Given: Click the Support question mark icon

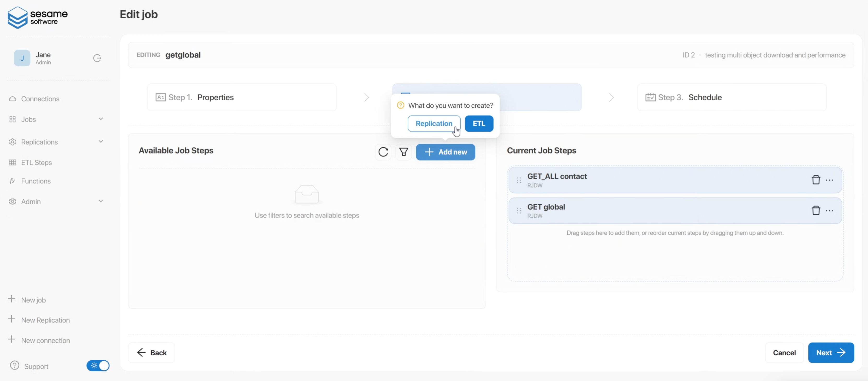Looking at the screenshot, I should tap(15, 366).
